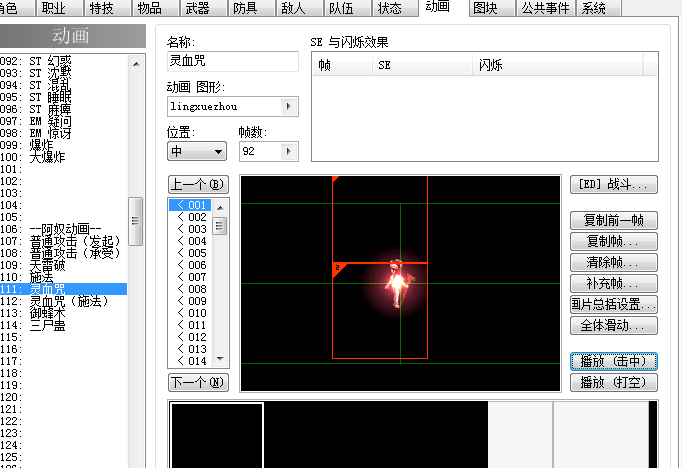Open the 物品 tab
Screen dimensions: 682x468
point(154,8)
